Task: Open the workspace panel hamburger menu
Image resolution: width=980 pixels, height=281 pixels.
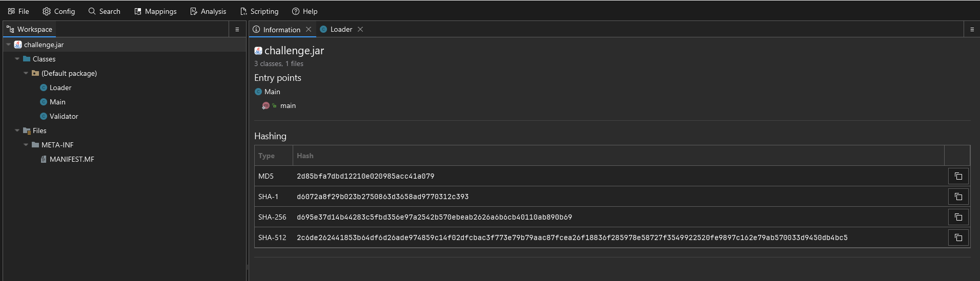Action: 237,30
